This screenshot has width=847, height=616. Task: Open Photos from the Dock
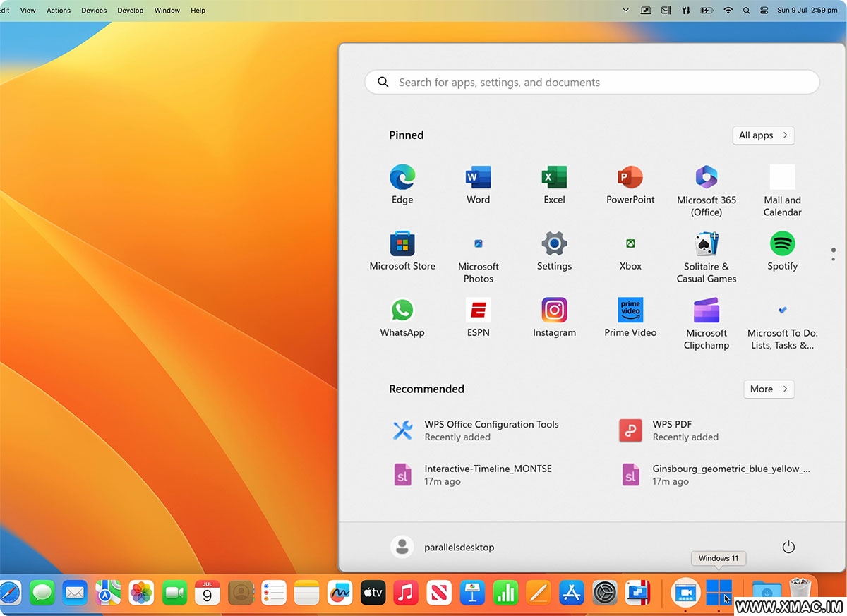coord(141,593)
